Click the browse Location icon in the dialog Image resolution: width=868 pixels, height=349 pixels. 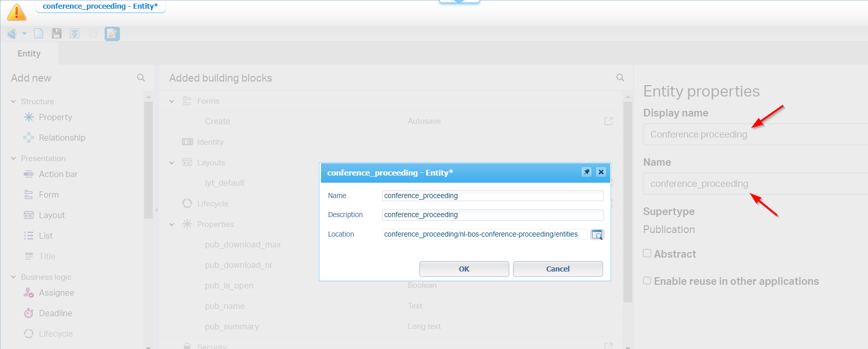click(x=597, y=235)
